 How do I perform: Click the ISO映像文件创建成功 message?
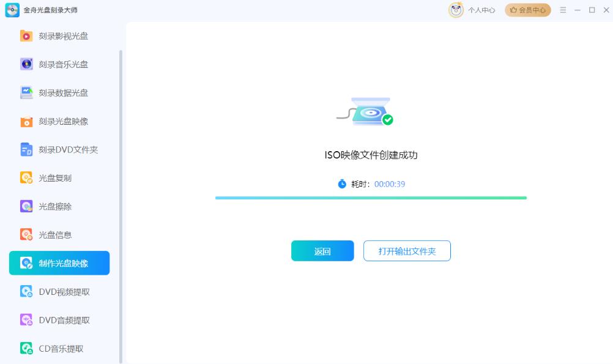point(371,155)
